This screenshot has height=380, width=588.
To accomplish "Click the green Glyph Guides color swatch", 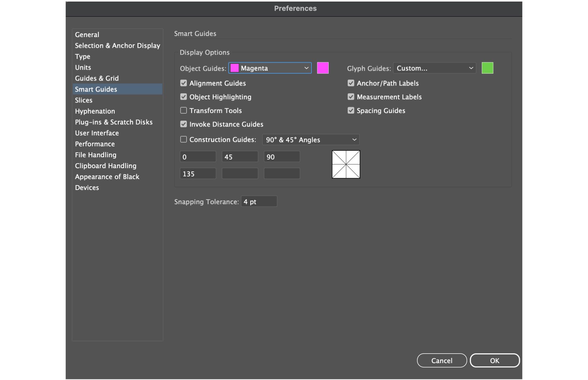I will (x=487, y=68).
